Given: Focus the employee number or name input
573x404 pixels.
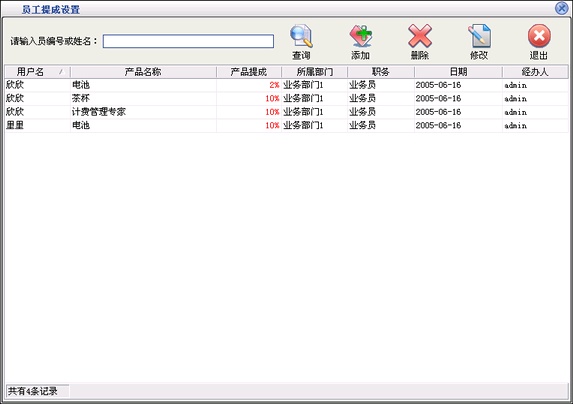Looking at the screenshot, I should pos(188,41).
